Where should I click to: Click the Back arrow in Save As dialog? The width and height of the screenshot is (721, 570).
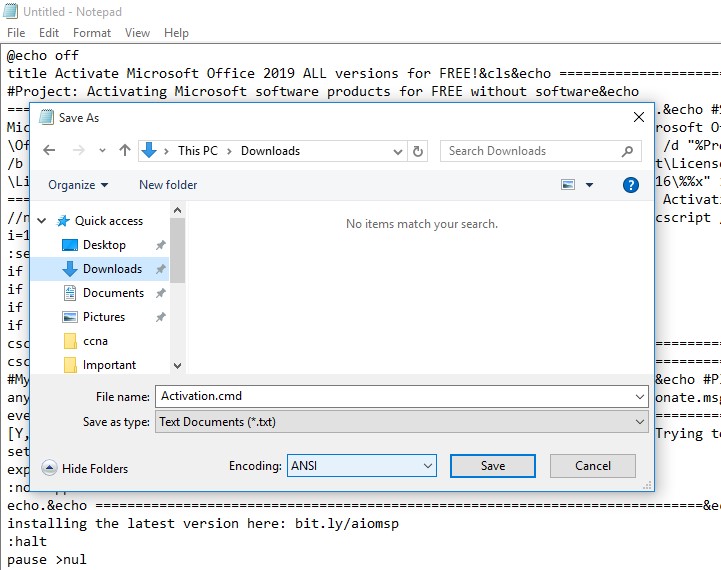49,150
